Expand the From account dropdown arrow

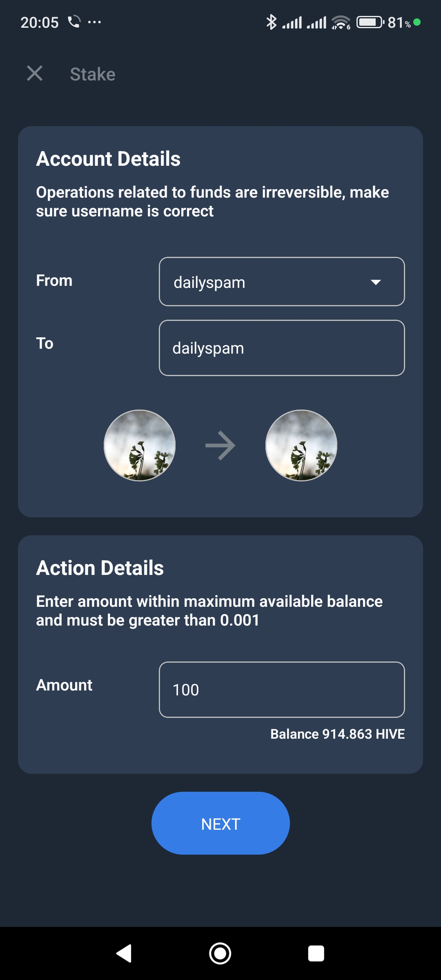coord(376,282)
